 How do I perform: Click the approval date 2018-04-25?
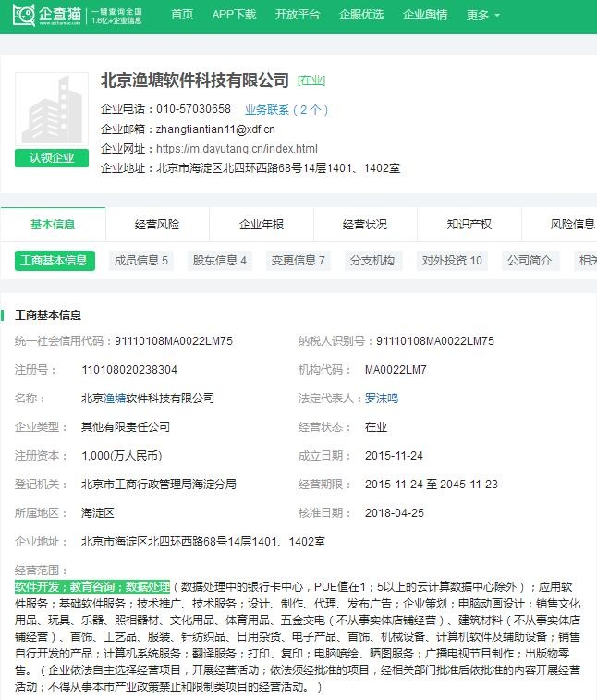[x=395, y=513]
